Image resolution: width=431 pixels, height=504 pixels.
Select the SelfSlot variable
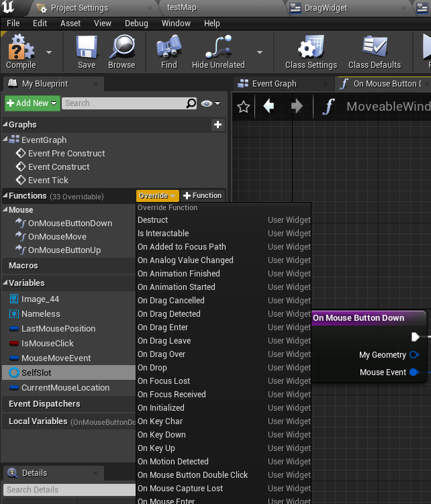click(x=69, y=373)
